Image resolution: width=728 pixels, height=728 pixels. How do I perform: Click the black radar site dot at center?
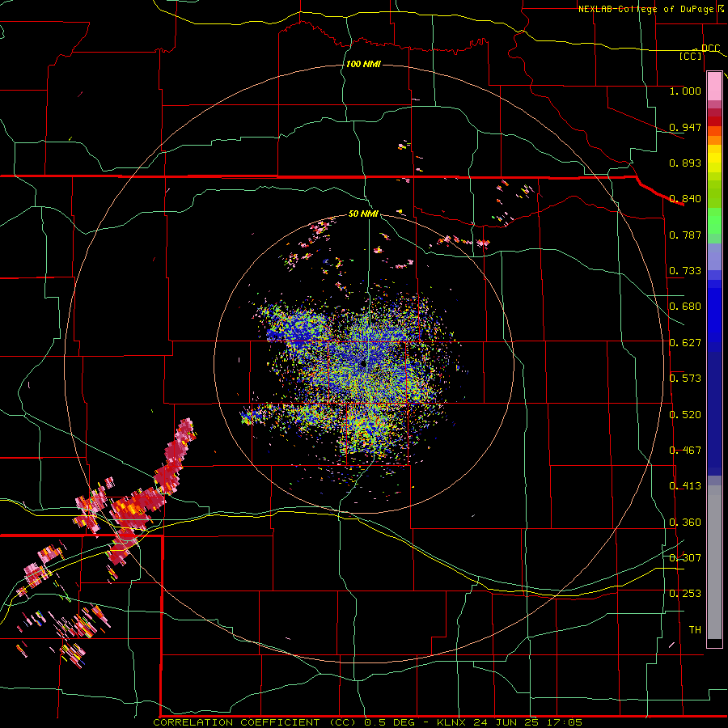coord(363,365)
